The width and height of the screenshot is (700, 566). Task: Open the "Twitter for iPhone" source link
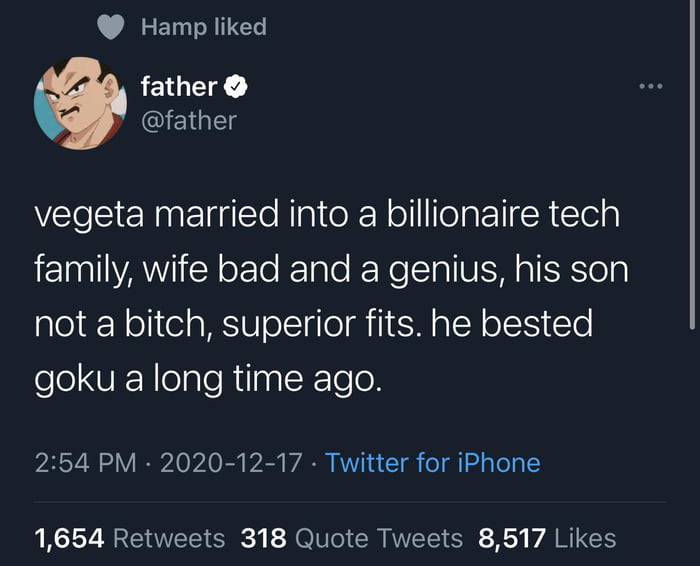click(x=432, y=463)
